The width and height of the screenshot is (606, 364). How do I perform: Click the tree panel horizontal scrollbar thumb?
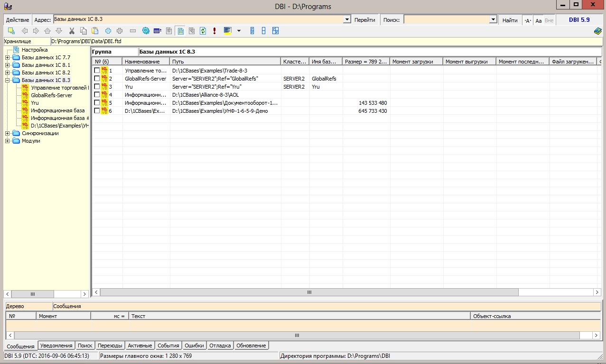[33, 294]
